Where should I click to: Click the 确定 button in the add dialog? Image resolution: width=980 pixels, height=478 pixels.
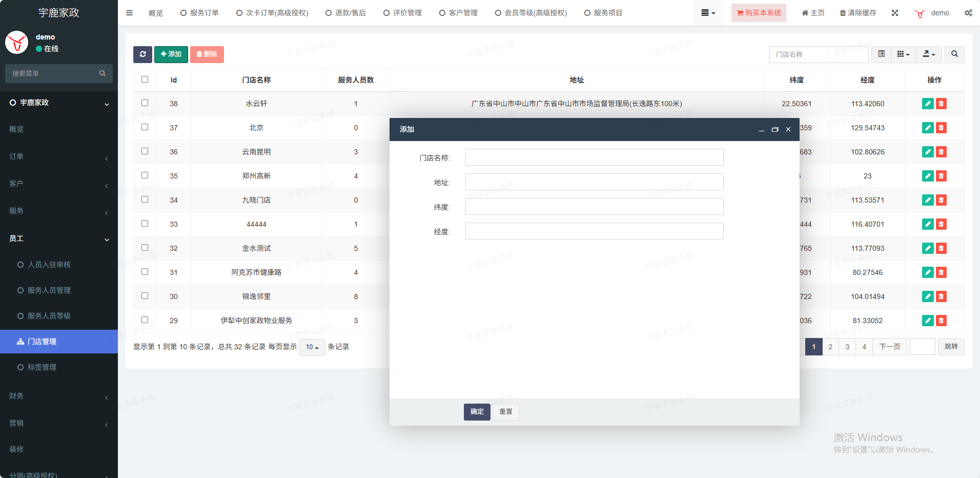[477, 412]
